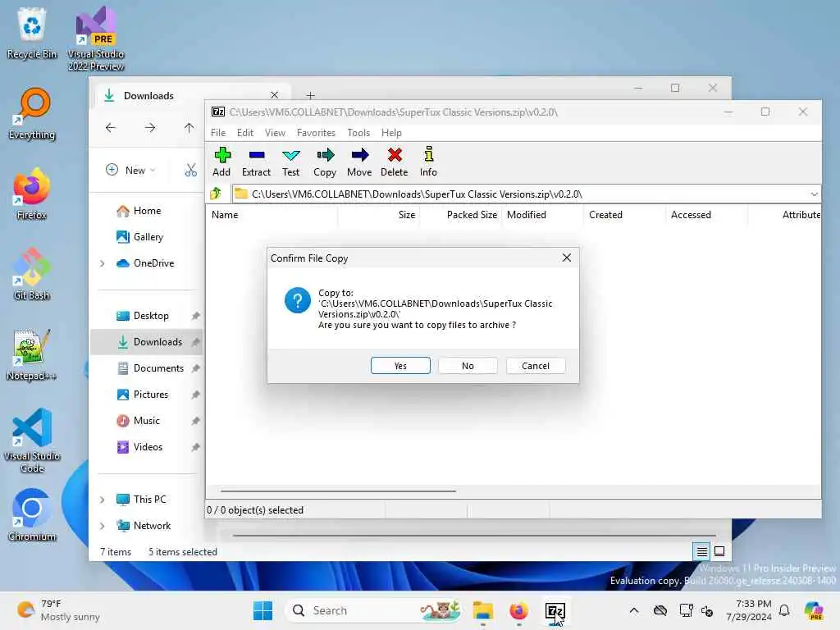Select the Move toolbar icon

359,162
